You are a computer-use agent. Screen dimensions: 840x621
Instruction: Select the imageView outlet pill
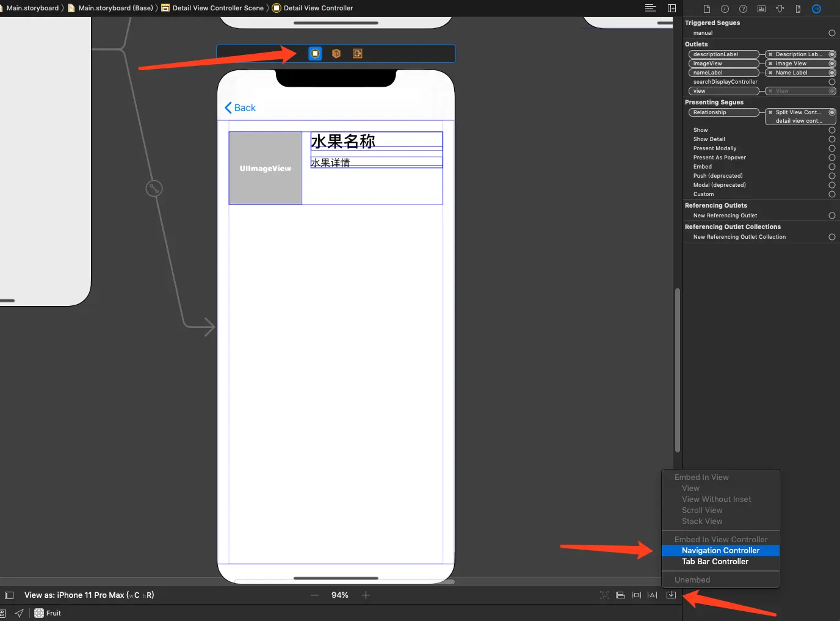724,64
